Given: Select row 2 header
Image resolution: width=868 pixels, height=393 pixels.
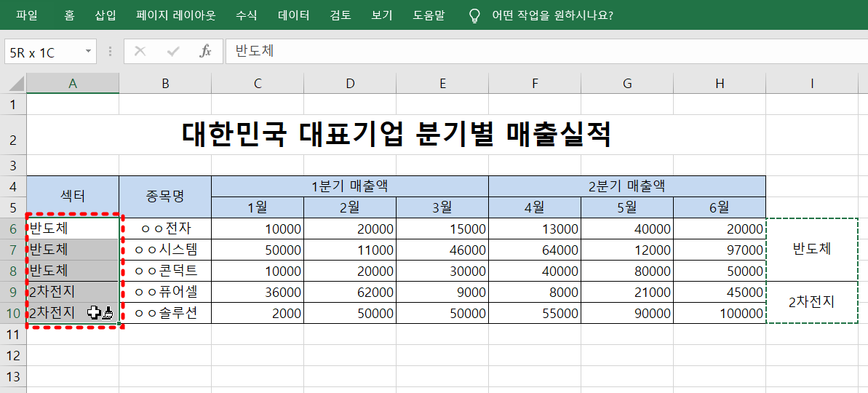Looking at the screenshot, I should (13, 135).
